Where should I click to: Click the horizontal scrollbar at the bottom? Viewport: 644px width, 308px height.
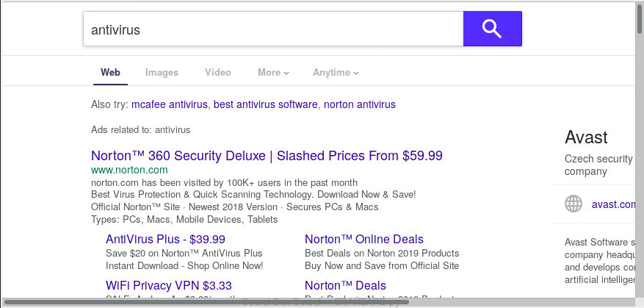coord(206,303)
